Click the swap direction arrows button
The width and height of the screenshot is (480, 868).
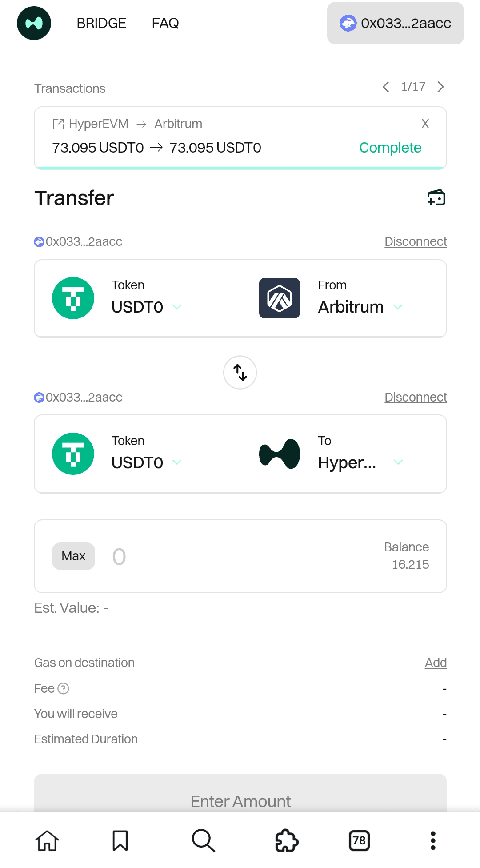(x=240, y=373)
